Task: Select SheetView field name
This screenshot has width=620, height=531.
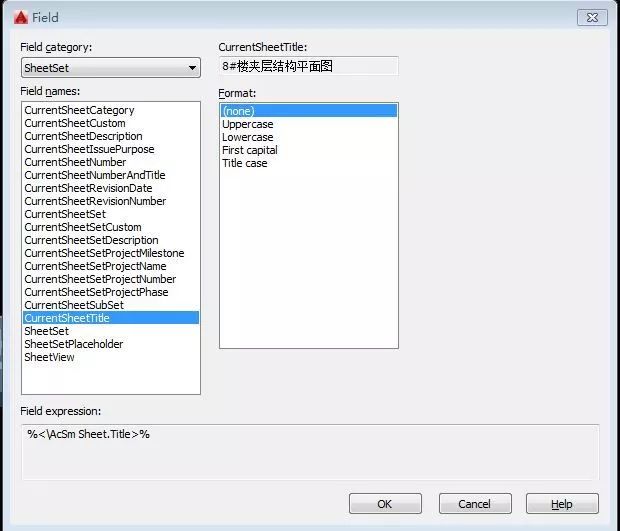Action: pos(49,357)
